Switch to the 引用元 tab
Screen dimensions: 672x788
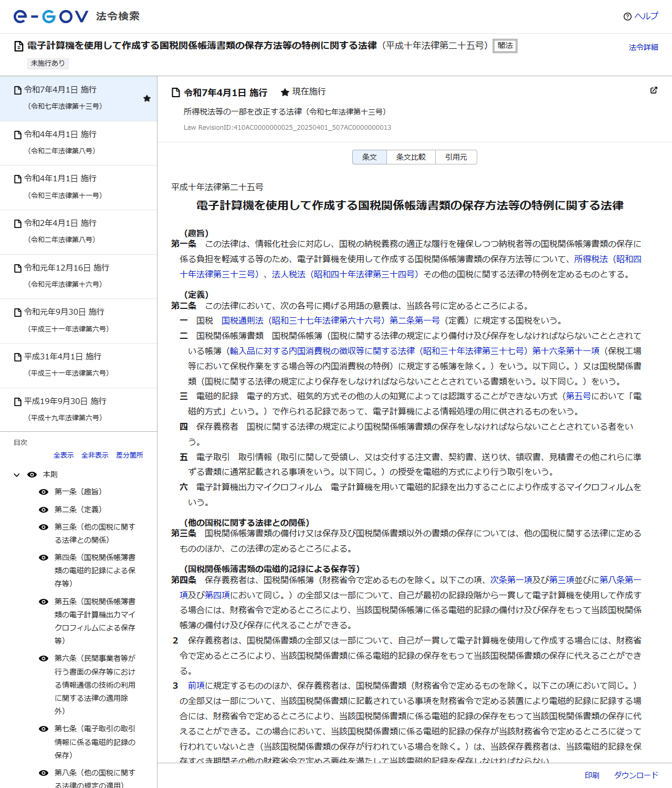pos(456,157)
